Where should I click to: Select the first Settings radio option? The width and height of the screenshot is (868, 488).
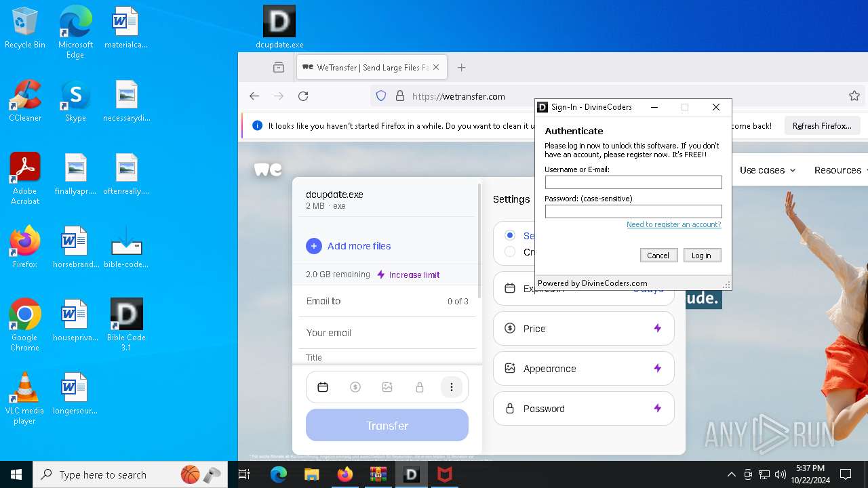[510, 235]
